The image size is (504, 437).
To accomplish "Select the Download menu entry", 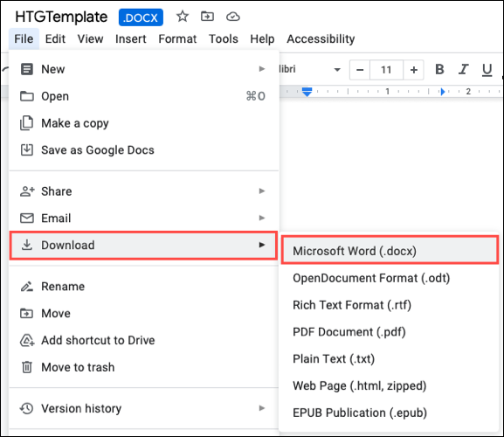I will point(143,245).
